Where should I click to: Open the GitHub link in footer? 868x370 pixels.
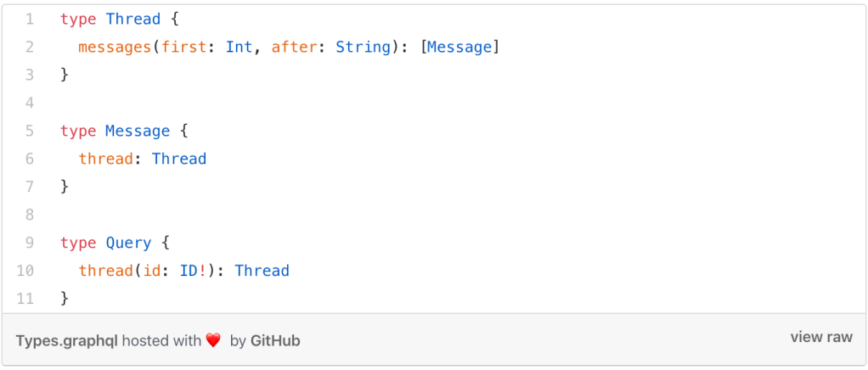point(275,340)
